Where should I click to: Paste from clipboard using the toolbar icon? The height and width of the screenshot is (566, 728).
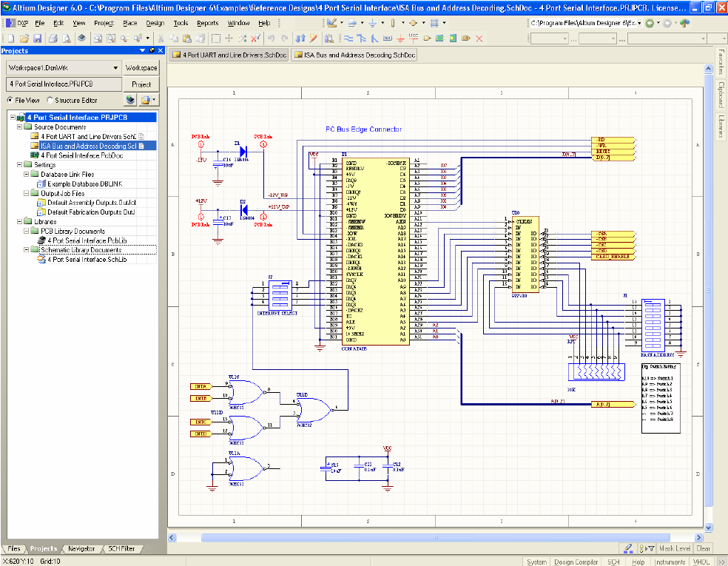tap(187, 38)
